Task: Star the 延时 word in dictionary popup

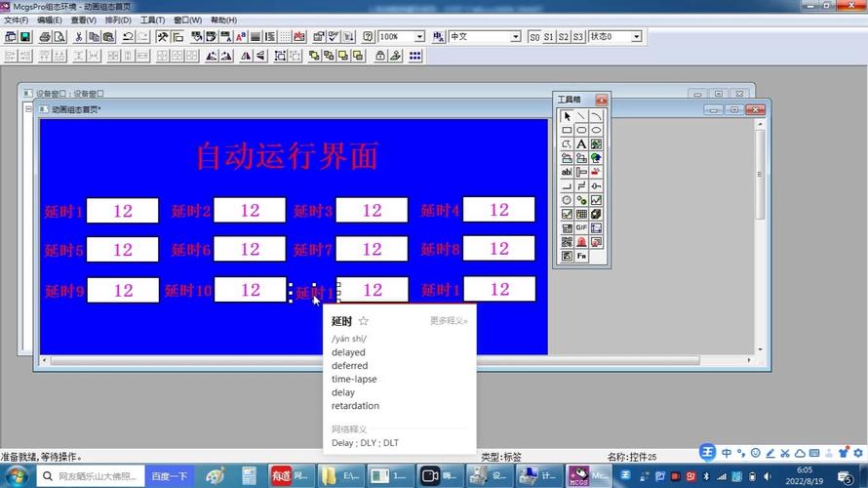Action: tap(364, 321)
